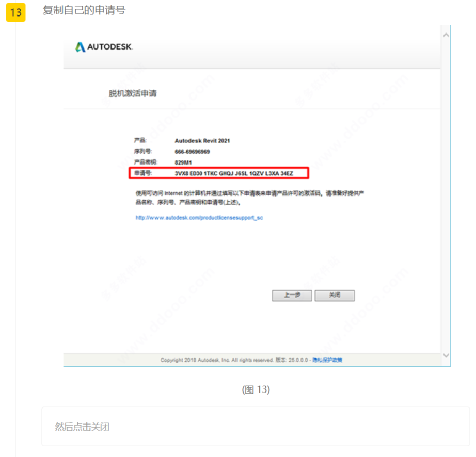
Task: Click the 申请号 field label
Action: point(142,173)
